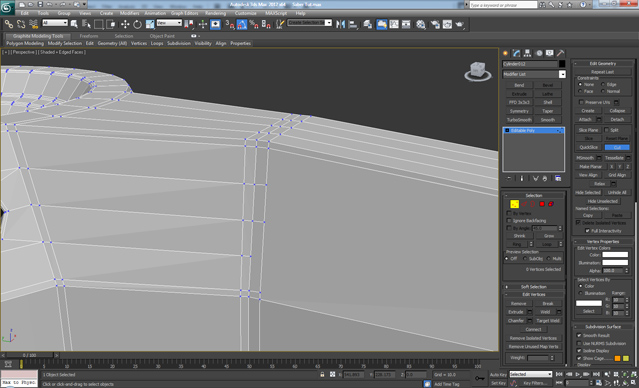Select Polygon sub-object level icon
The image size is (639, 388).
click(x=542, y=204)
